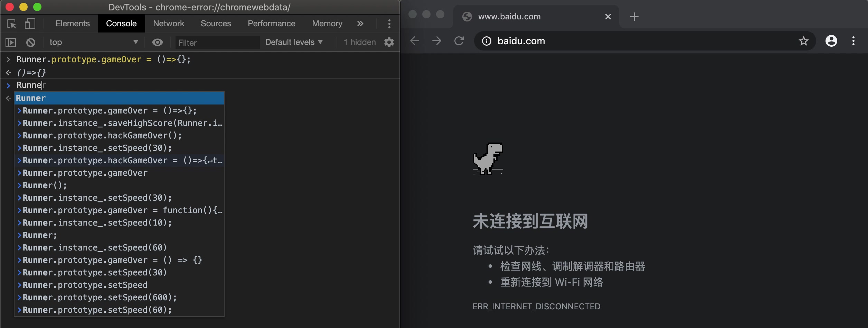Open the Elements tab
This screenshot has width=868, height=328.
[x=73, y=24]
